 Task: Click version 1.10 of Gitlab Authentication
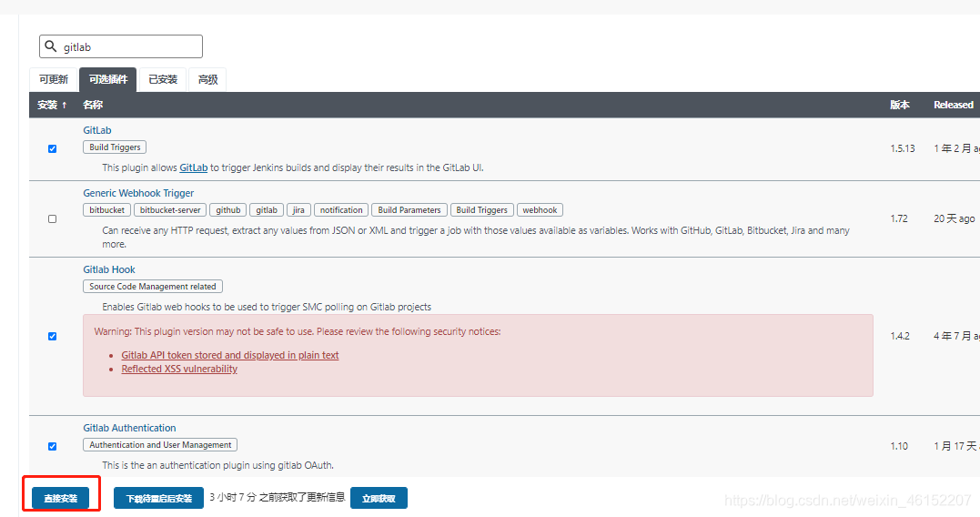(x=899, y=446)
